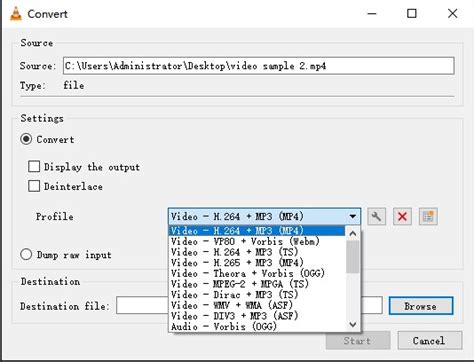The height and width of the screenshot is (362, 474).
Task: Choose Audio - Vorbis (OGG) profile
Action: 257,326
